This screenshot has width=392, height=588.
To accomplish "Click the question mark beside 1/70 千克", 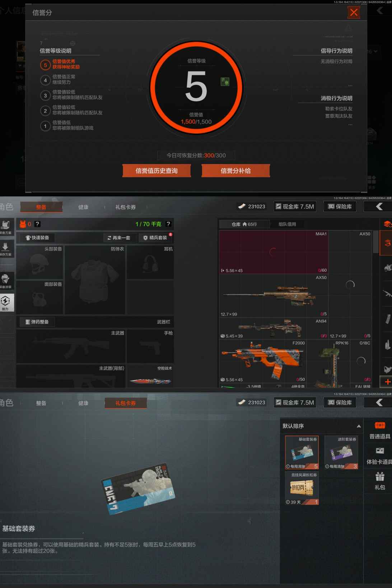I will [168, 224].
